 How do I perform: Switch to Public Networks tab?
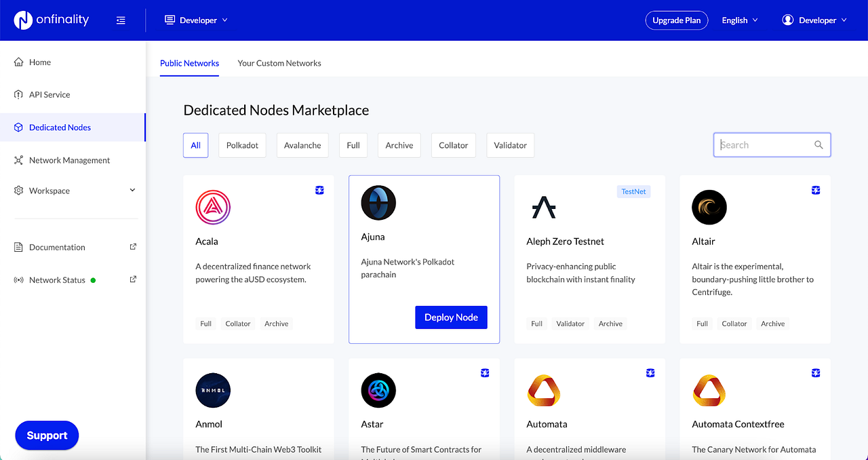tap(189, 63)
